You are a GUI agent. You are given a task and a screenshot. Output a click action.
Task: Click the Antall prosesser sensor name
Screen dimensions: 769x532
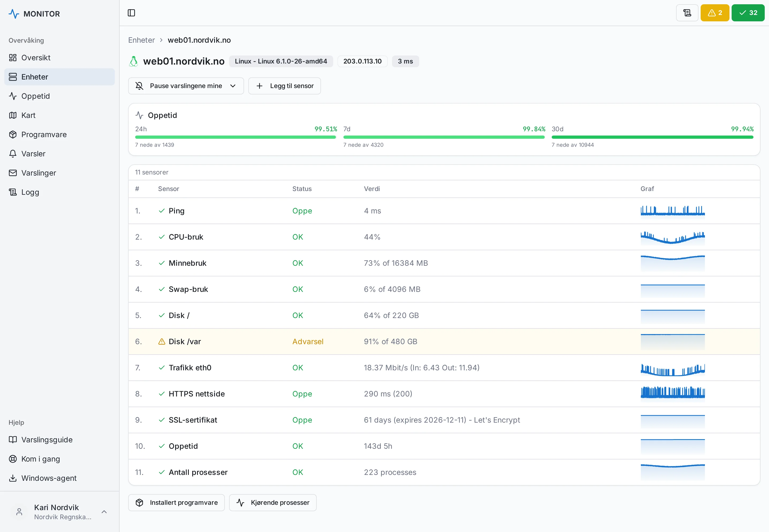(198, 472)
